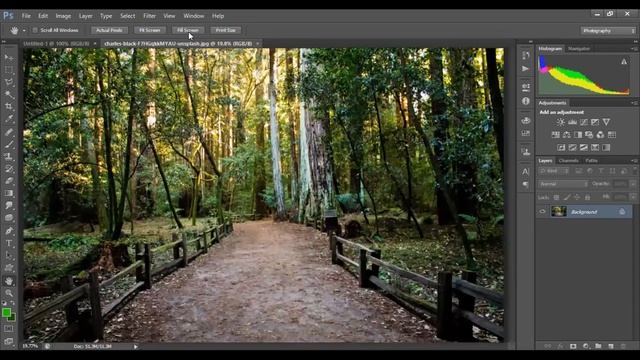640x360 pixels.
Task: Add Gradient Map adjustment
Action: [606, 147]
